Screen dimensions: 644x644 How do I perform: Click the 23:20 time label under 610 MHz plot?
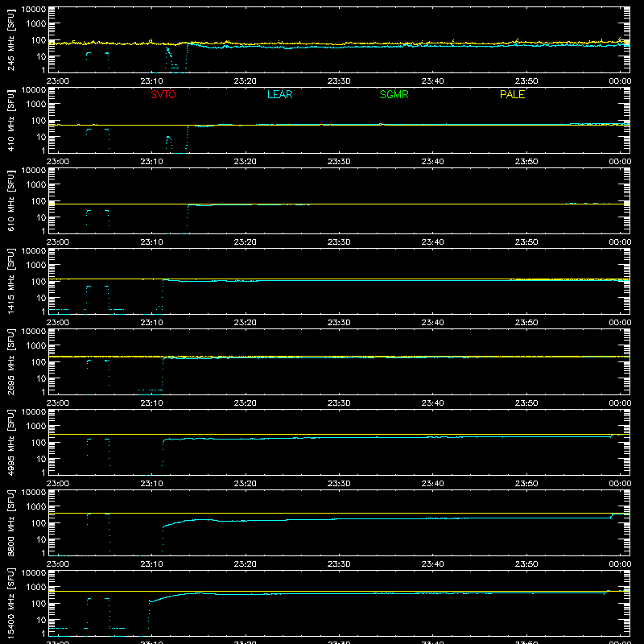pos(246,242)
